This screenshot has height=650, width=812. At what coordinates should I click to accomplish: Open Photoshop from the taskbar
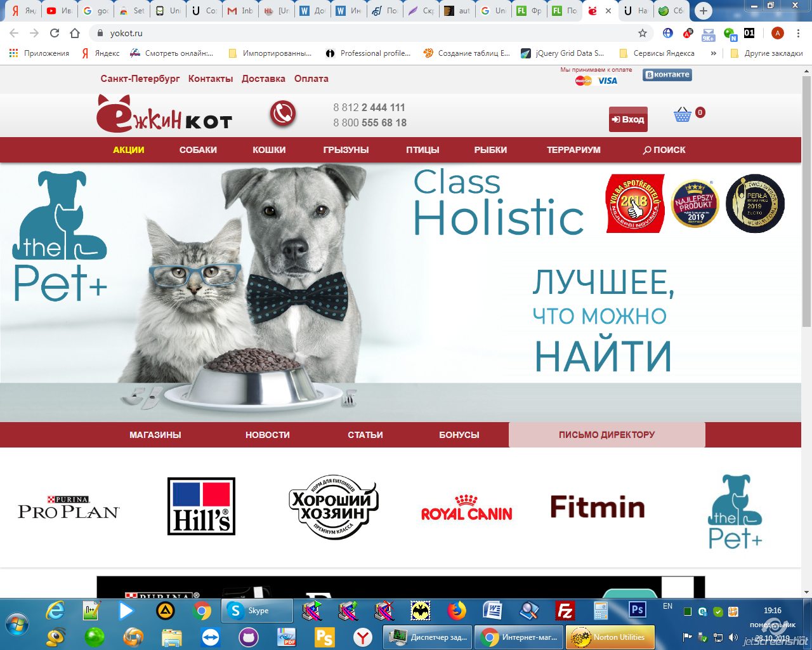coord(637,610)
